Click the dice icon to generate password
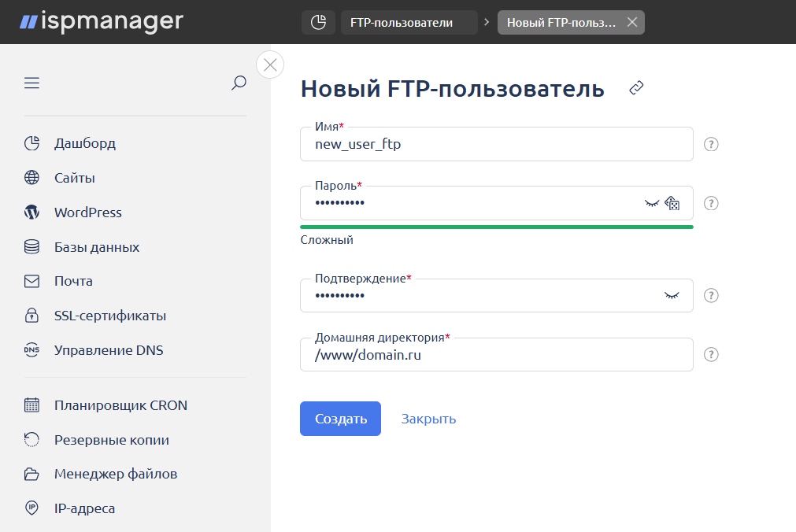This screenshot has width=796, height=532. coord(672,203)
